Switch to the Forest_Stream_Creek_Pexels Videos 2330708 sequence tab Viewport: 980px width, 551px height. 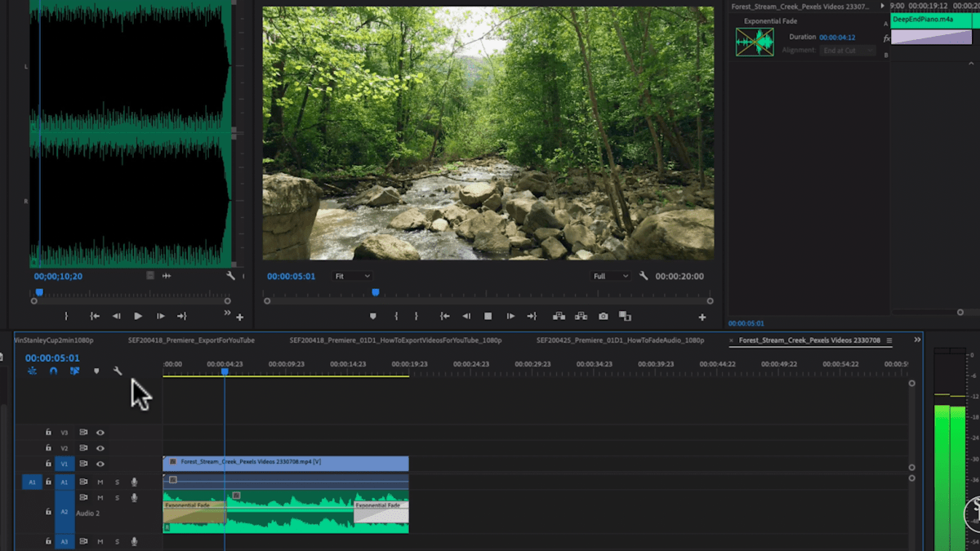pyautogui.click(x=808, y=340)
